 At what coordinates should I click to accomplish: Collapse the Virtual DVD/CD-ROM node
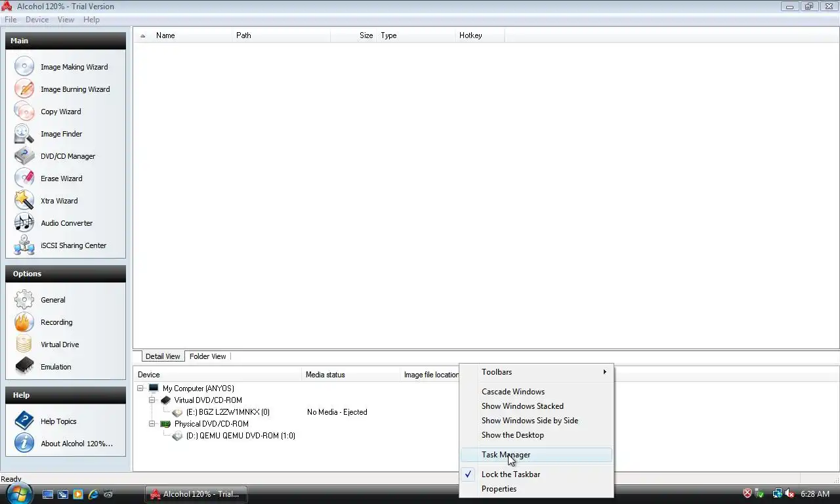pos(152,400)
